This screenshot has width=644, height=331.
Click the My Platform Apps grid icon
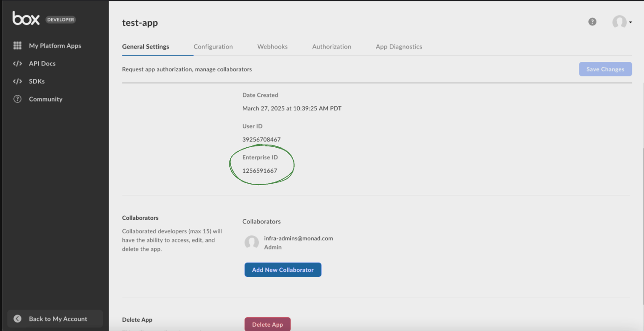(17, 46)
